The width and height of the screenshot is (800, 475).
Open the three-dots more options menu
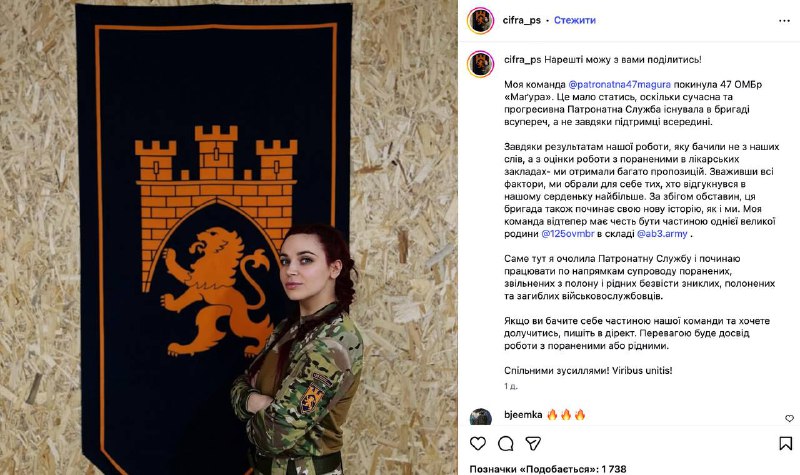(784, 20)
